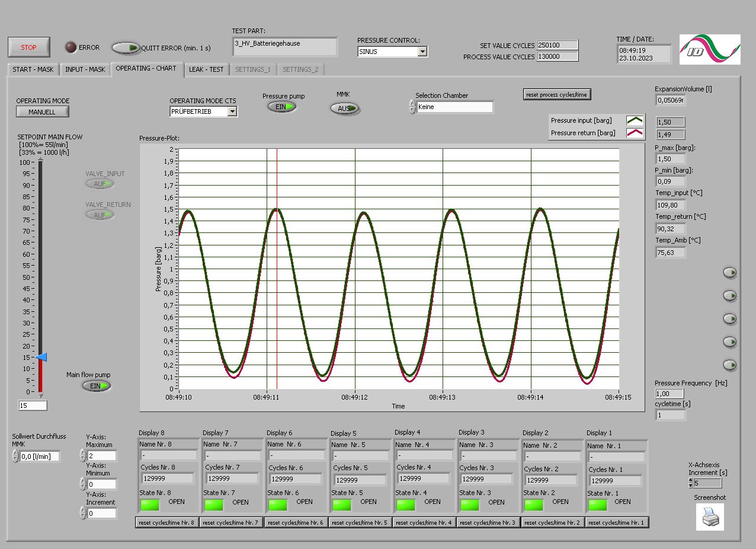Click the Selection Chamber Keine field

click(454, 107)
